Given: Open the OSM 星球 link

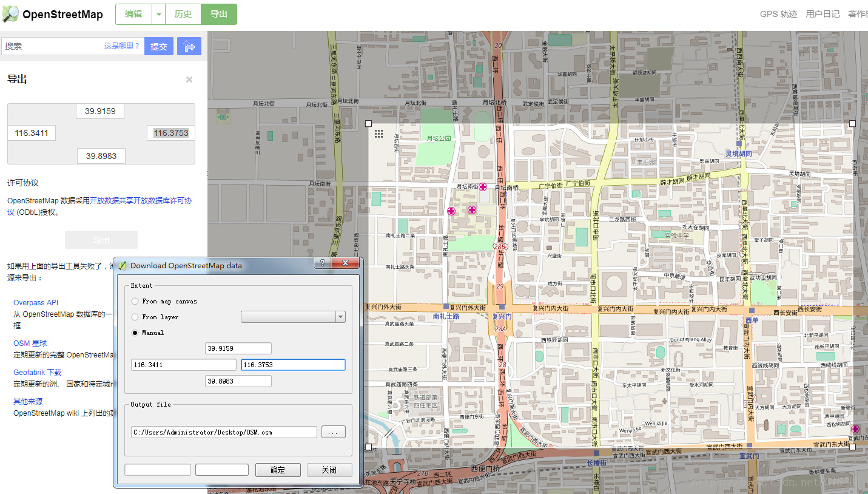Looking at the screenshot, I should click(30, 343).
